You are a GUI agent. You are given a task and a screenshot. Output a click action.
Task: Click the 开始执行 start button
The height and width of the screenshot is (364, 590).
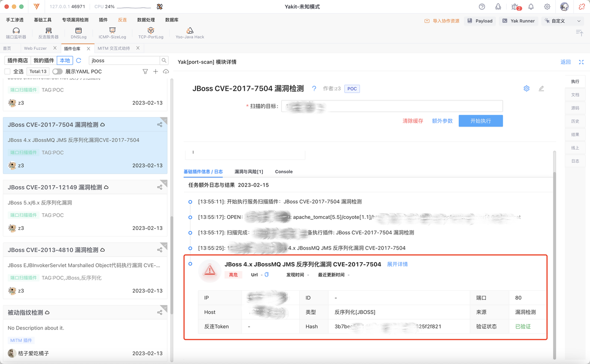[x=481, y=121]
